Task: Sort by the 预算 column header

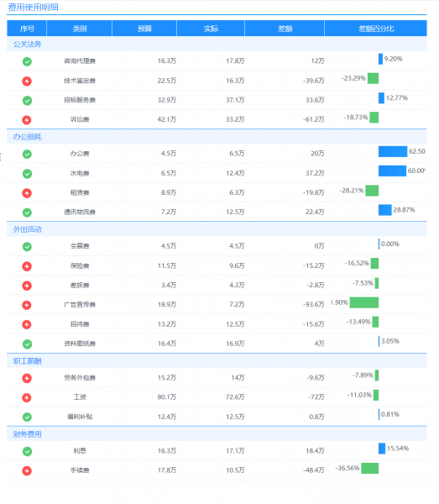Action: click(x=144, y=29)
